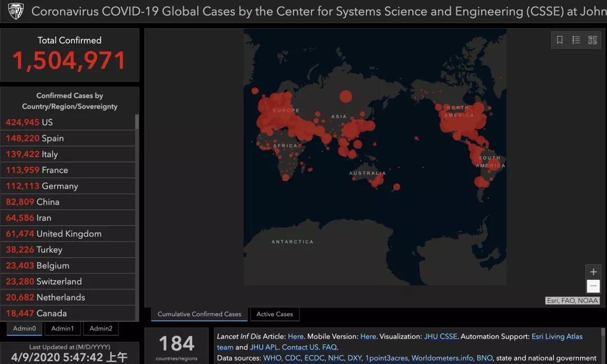Select the Admin2 list tab
The height and width of the screenshot is (364, 607).
coord(101,329)
